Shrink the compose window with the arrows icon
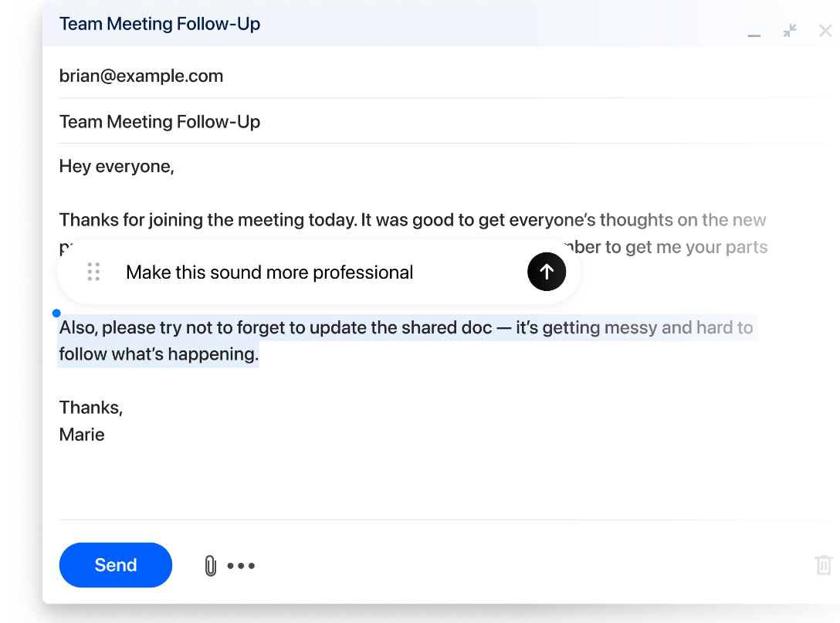Viewport: 840px width, 623px height. point(790,31)
